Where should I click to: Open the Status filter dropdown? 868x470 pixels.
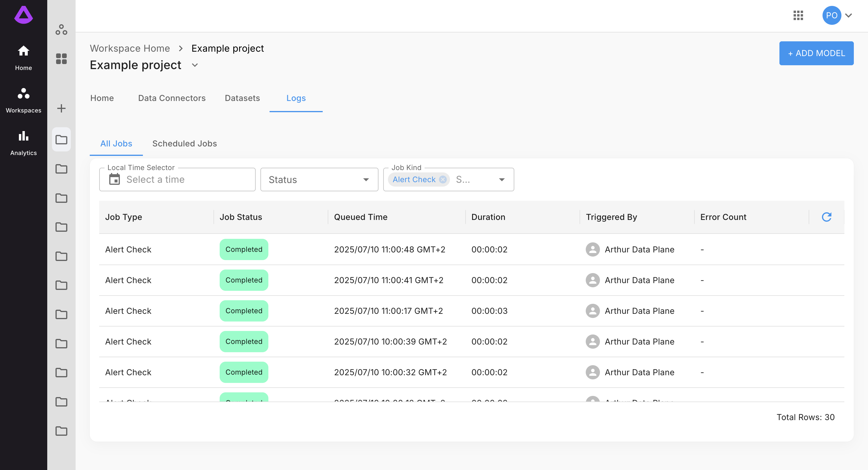319,179
